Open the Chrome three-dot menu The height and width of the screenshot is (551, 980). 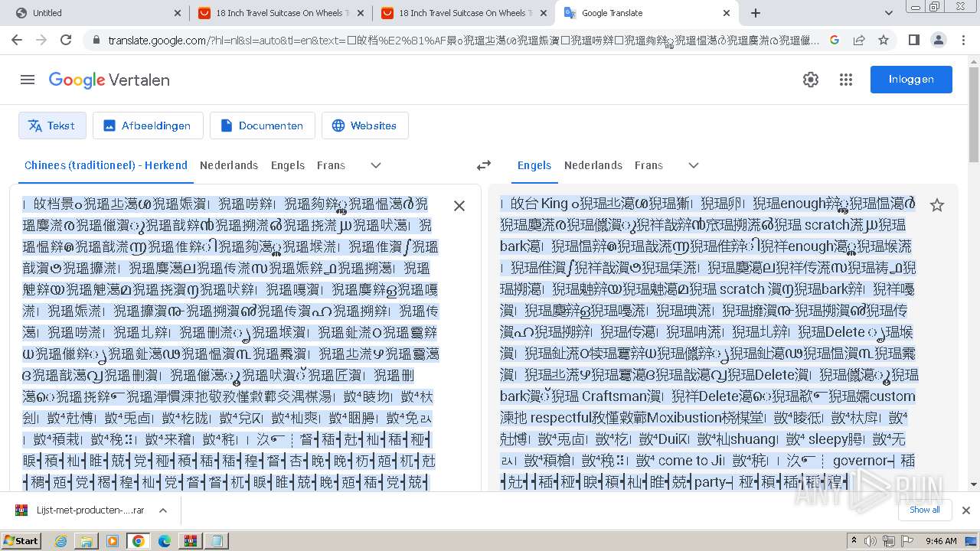pos(962,40)
